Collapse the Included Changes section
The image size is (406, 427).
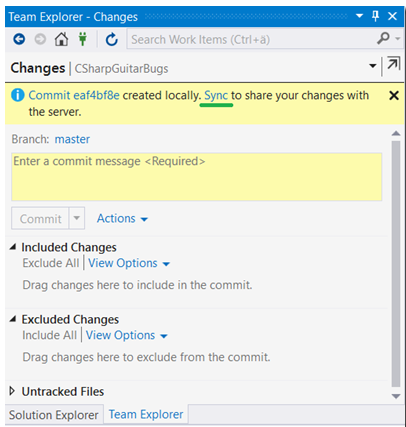pos(13,247)
